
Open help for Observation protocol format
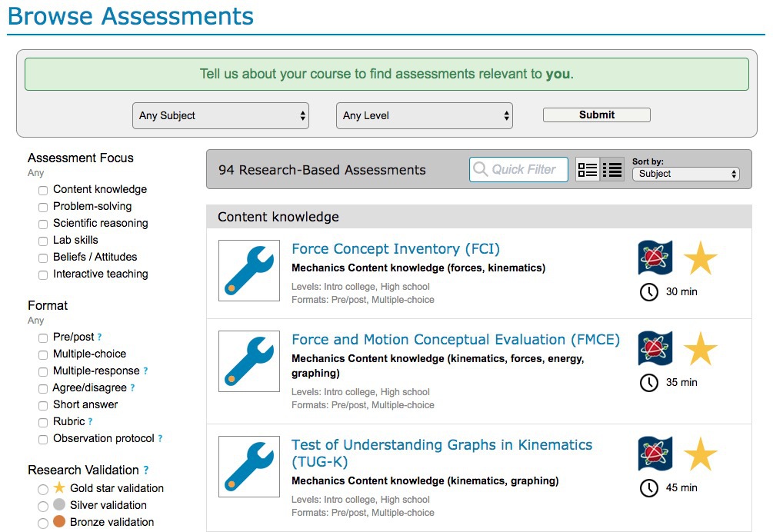pyautogui.click(x=160, y=438)
